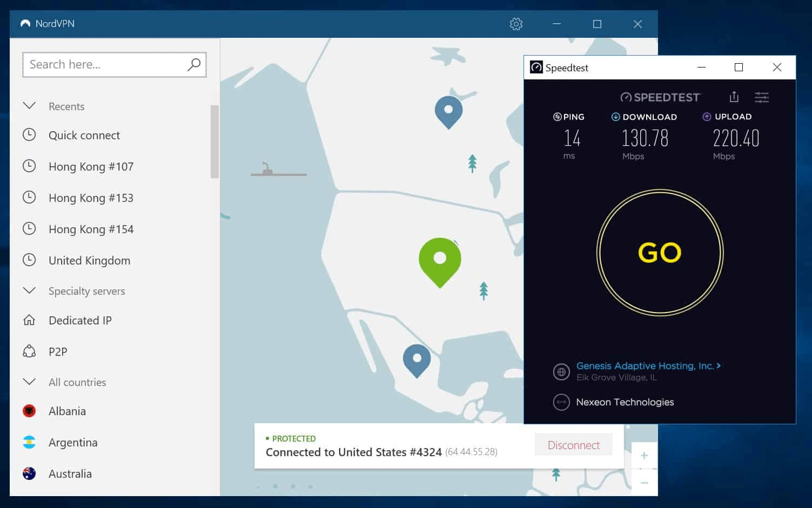Select Hong Kong #107 from Recents
The height and width of the screenshot is (508, 812).
tap(91, 166)
